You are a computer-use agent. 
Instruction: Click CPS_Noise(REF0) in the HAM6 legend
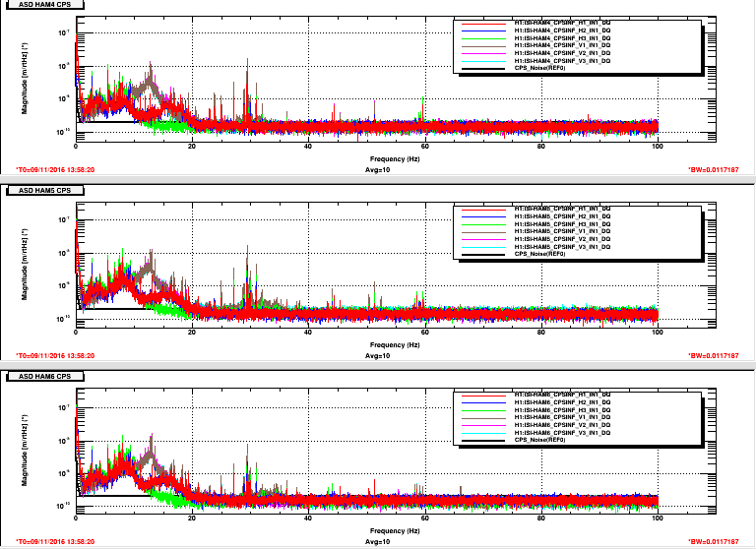click(x=539, y=440)
